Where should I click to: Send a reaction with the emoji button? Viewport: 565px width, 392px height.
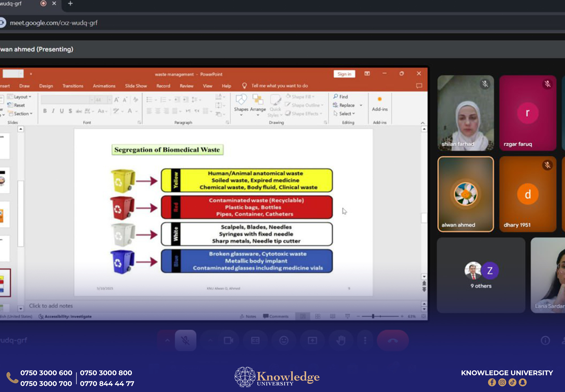[x=284, y=340]
